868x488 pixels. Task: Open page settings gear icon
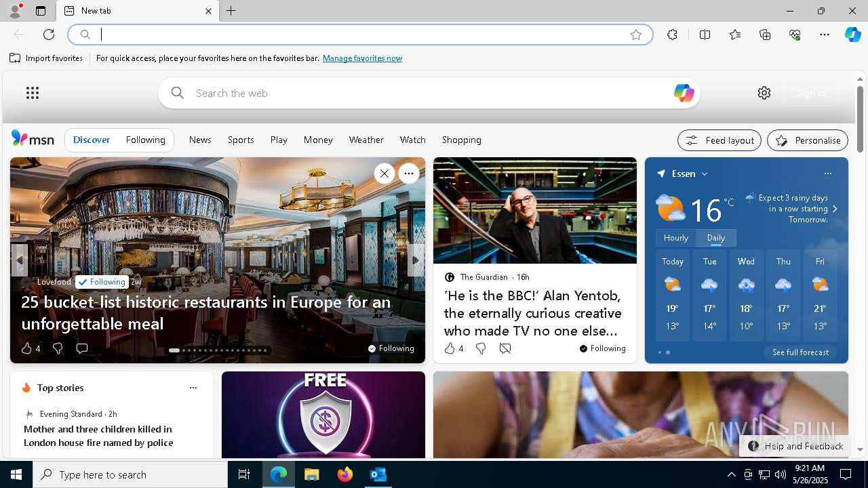point(764,93)
